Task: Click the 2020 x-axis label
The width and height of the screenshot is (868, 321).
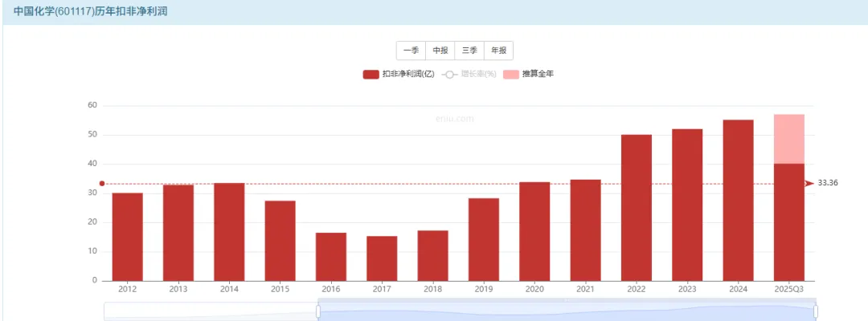Action: tap(534, 290)
